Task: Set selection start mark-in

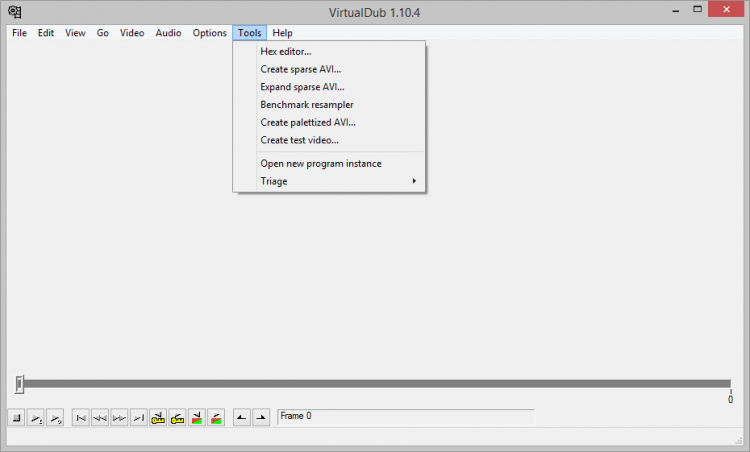Action: click(242, 418)
